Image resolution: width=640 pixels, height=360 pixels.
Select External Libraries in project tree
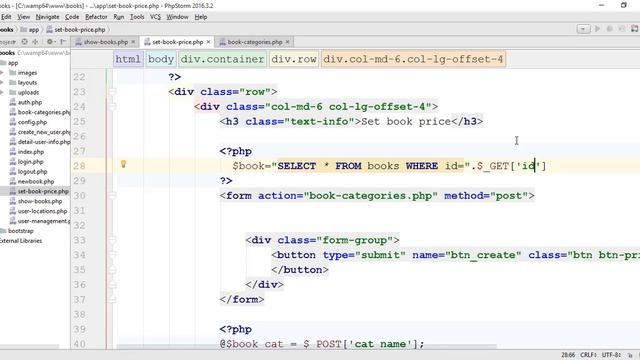(21, 241)
